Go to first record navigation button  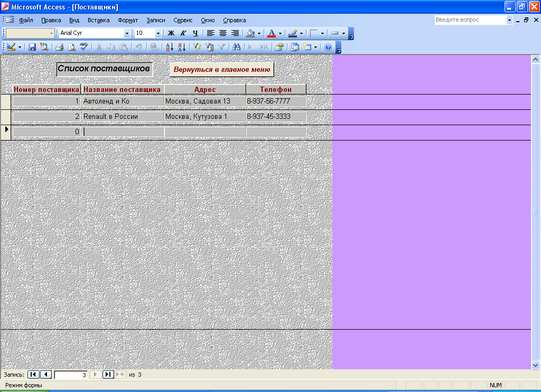[33, 375]
